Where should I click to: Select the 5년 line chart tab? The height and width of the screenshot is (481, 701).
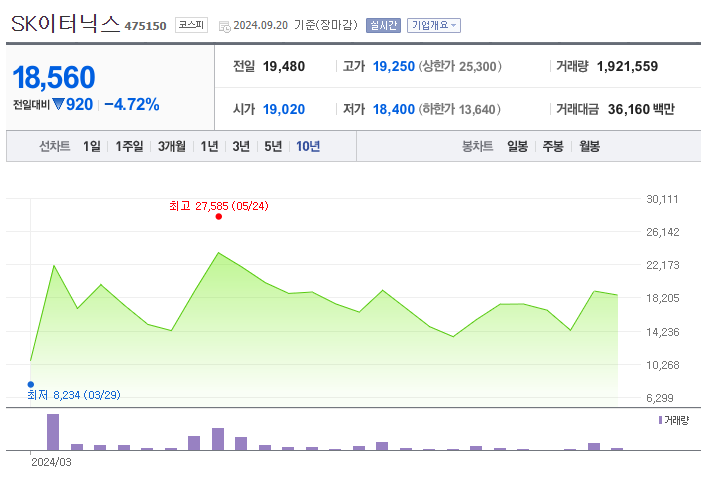click(x=273, y=146)
